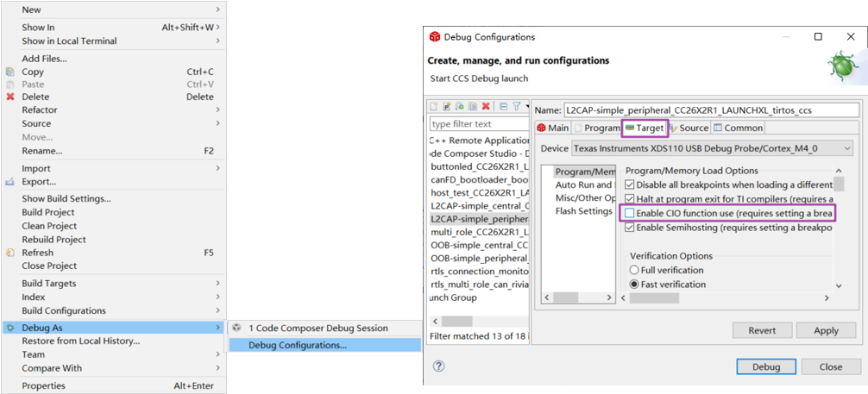This screenshot has height=394, width=868.
Task: Select Full verification radio button
Action: tap(634, 270)
